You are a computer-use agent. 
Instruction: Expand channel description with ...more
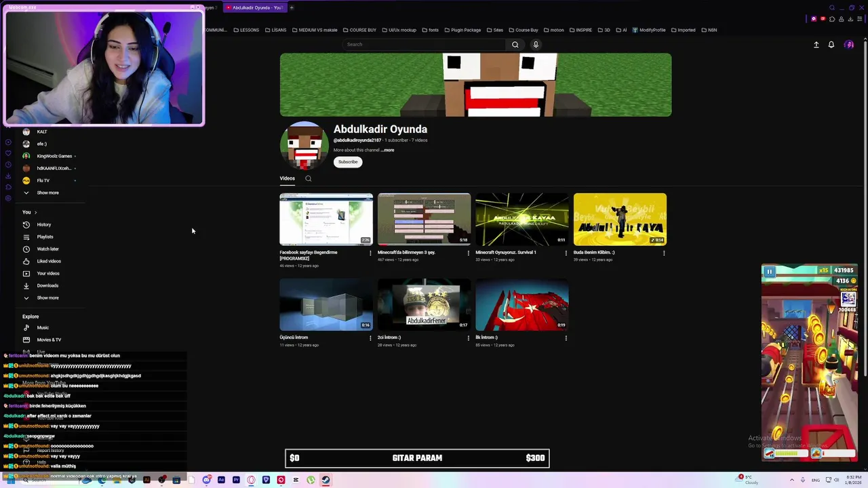point(387,150)
